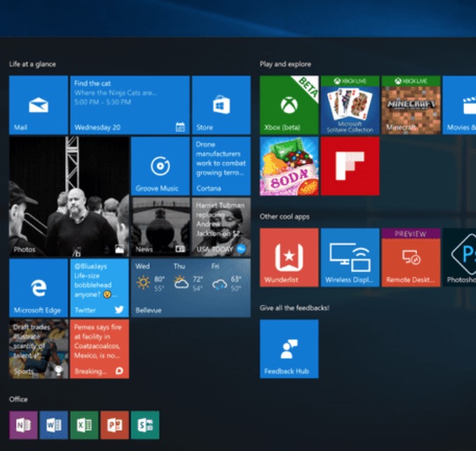Screen dimensions: 476x451
Task: Launch the Remote Desktop Preview tile
Action: (x=411, y=257)
